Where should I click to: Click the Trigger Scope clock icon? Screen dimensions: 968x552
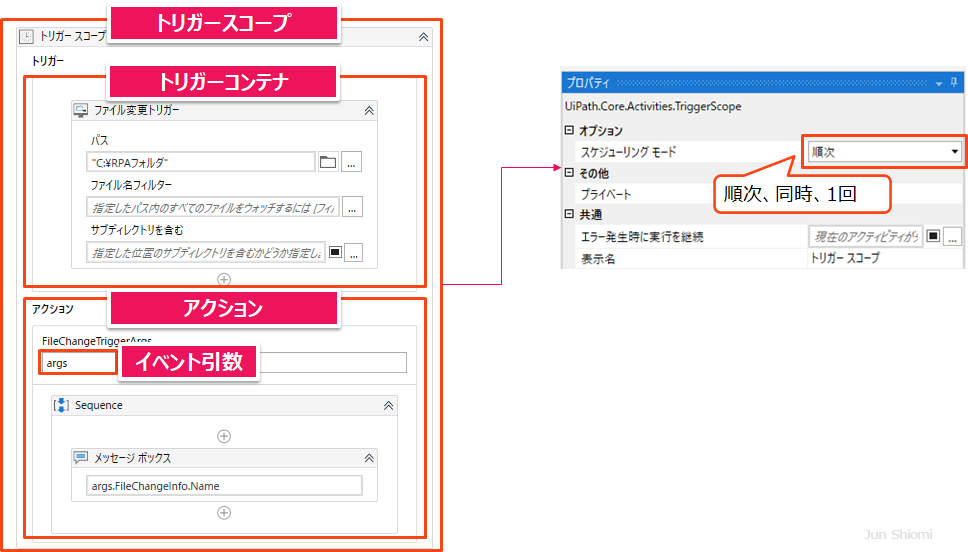(x=26, y=36)
